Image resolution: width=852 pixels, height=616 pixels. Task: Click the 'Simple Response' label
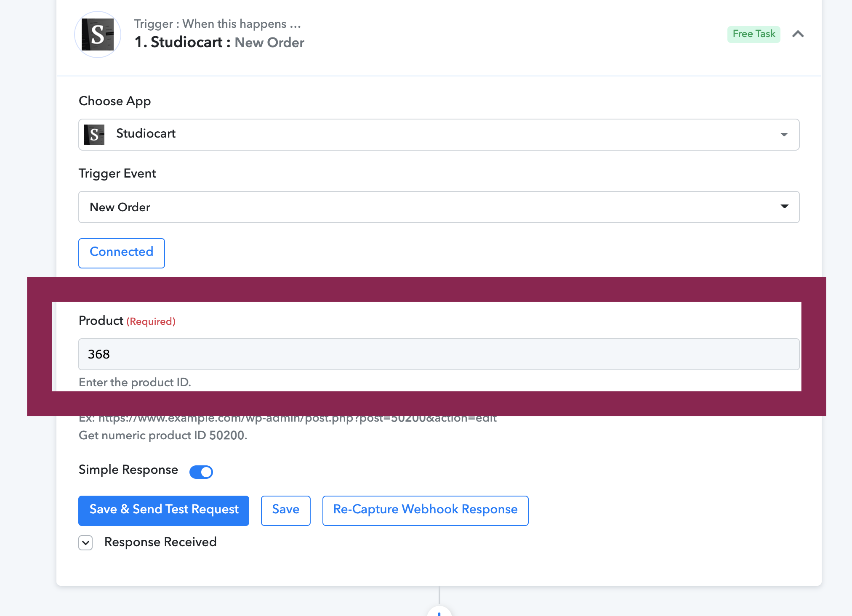tap(128, 470)
